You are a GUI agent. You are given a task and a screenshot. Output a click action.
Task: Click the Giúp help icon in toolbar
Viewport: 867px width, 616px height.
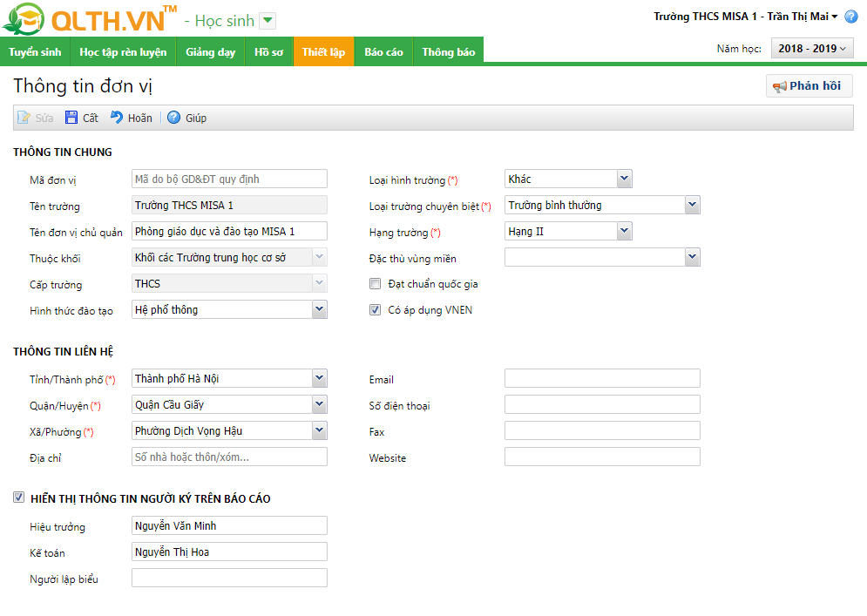click(x=173, y=118)
